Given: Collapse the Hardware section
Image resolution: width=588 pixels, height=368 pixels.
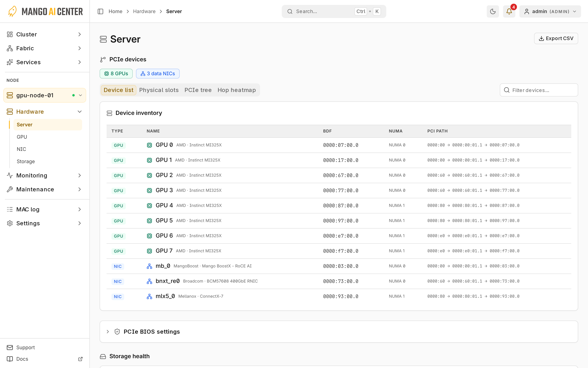Looking at the screenshot, I should pyautogui.click(x=45, y=111).
